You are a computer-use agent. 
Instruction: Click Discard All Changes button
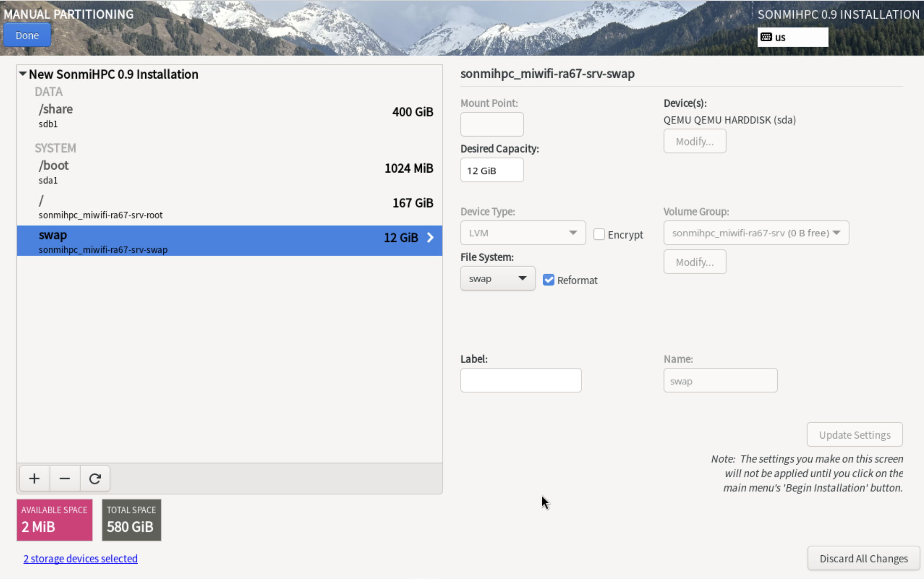pyautogui.click(x=863, y=558)
